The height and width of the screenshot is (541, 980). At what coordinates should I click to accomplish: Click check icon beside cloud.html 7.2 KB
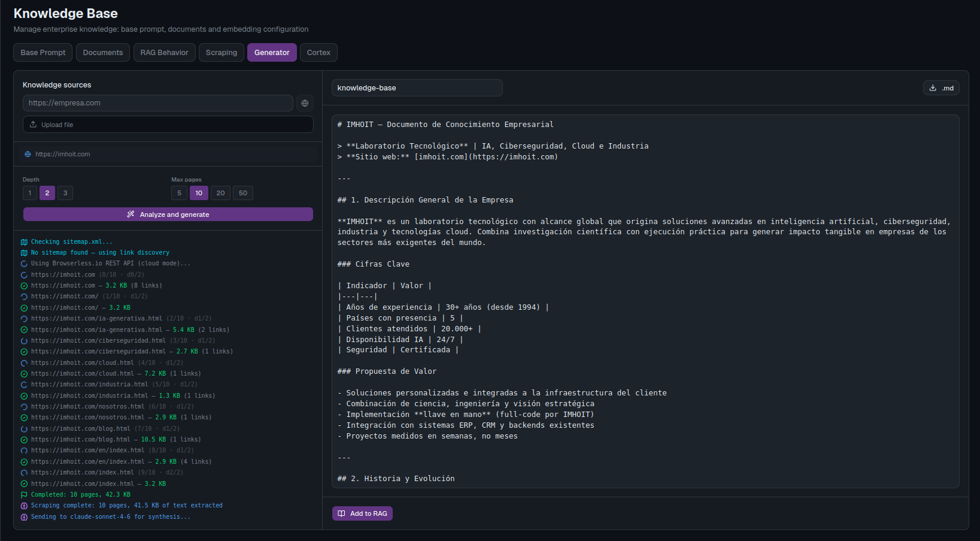click(x=24, y=374)
